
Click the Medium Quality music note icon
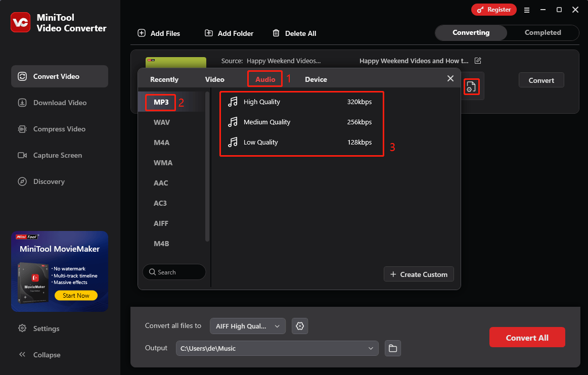point(233,122)
